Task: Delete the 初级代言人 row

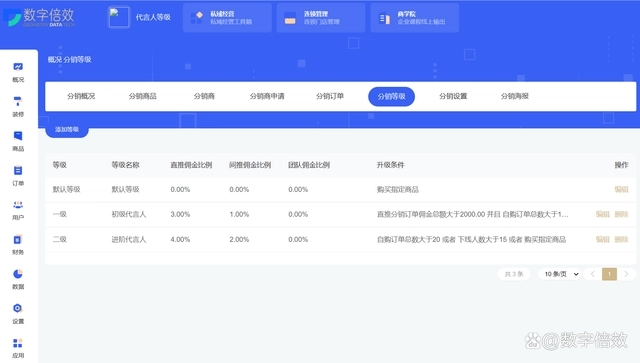Action: coord(621,214)
